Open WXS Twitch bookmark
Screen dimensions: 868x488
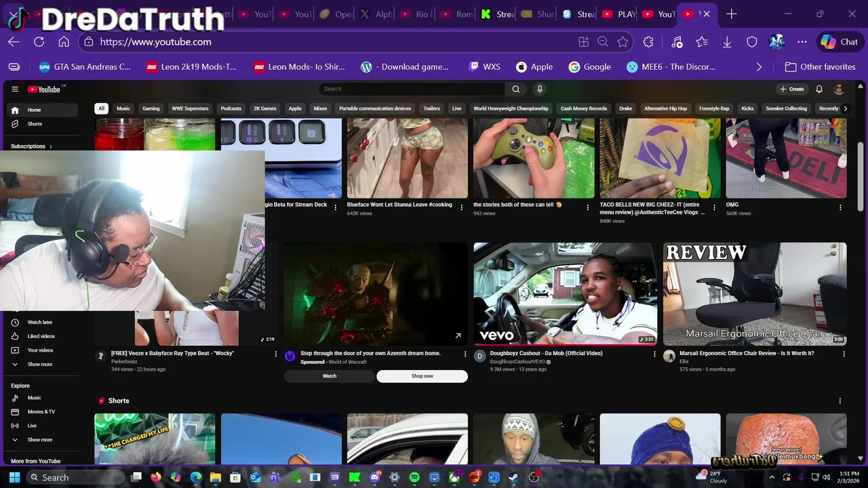click(484, 67)
